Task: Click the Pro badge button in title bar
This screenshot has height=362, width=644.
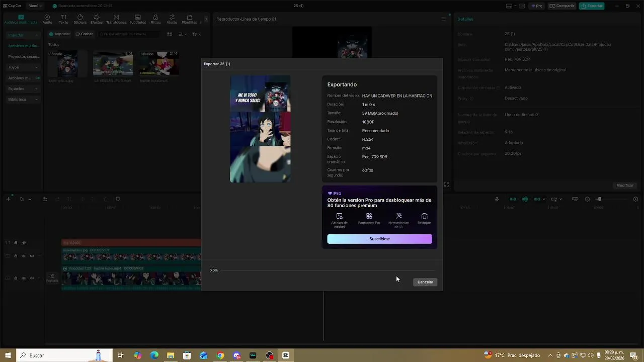Action: tap(537, 6)
